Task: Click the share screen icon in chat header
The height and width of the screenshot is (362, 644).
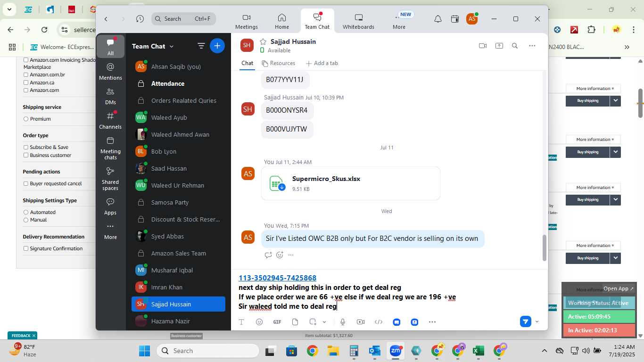Action: (499, 46)
